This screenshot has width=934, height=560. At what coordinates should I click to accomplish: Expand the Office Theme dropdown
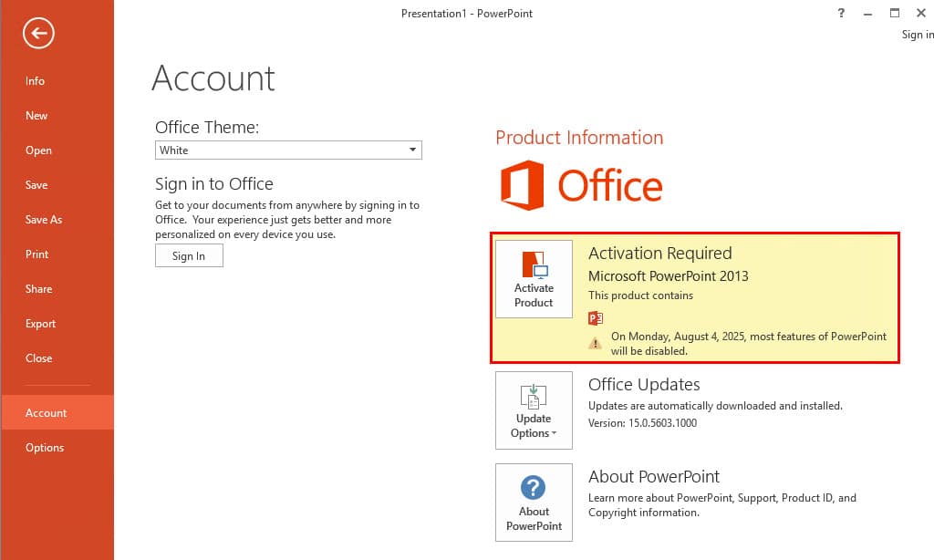288,150
